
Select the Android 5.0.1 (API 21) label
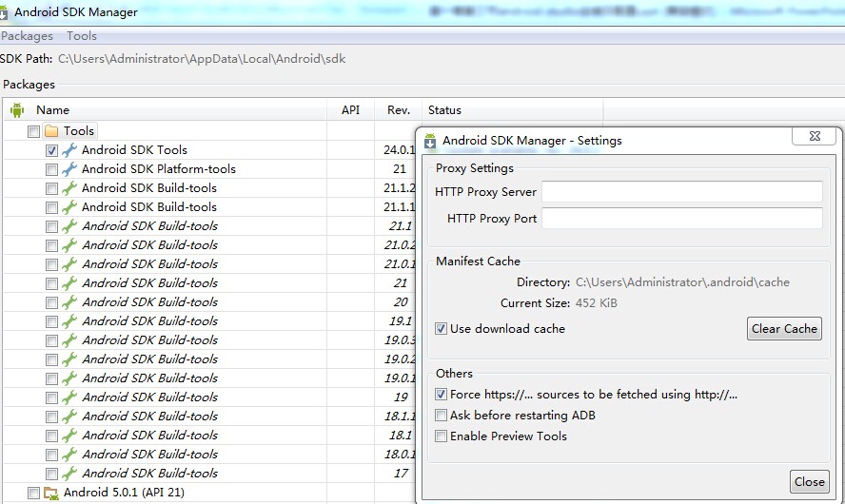(124, 493)
